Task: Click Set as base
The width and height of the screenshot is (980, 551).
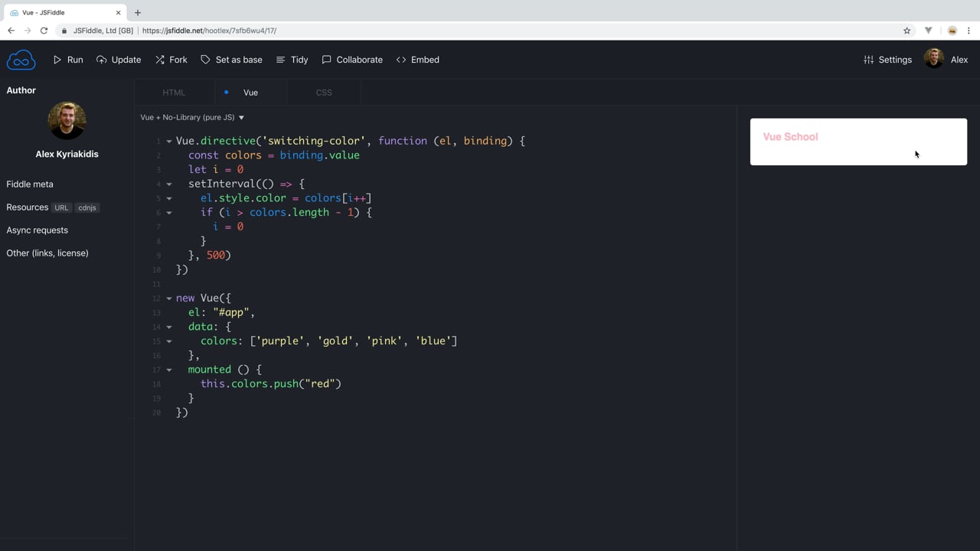Action: click(x=231, y=60)
